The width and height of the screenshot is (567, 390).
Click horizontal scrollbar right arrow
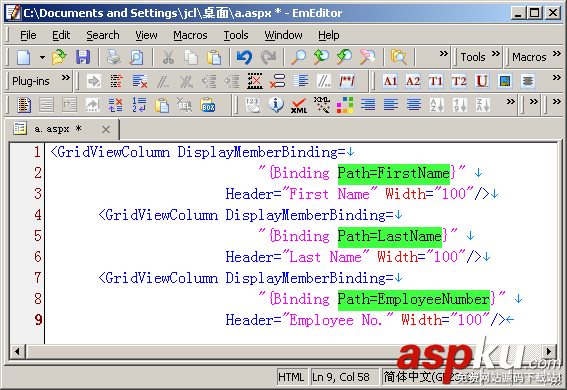(549, 351)
